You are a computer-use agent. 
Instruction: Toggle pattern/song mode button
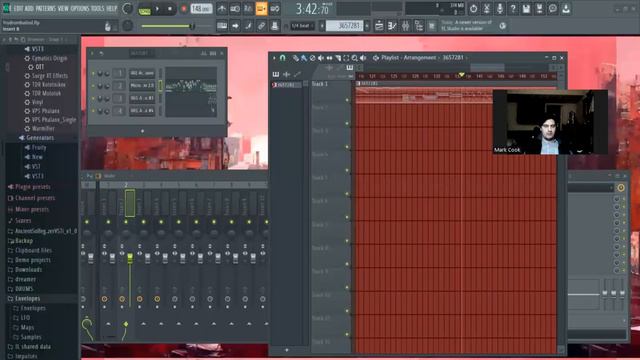(144, 9)
